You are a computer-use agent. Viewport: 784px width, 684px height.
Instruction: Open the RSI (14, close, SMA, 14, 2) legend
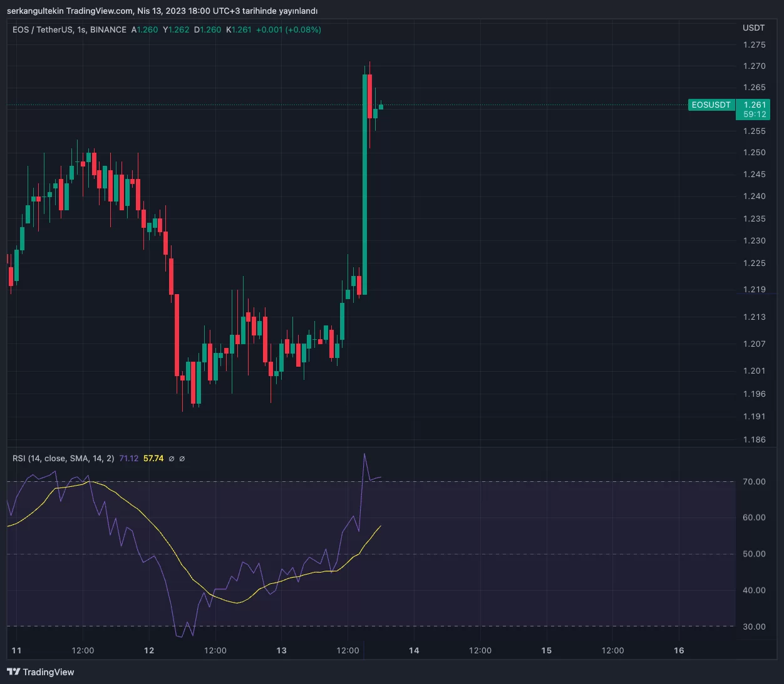click(63, 459)
